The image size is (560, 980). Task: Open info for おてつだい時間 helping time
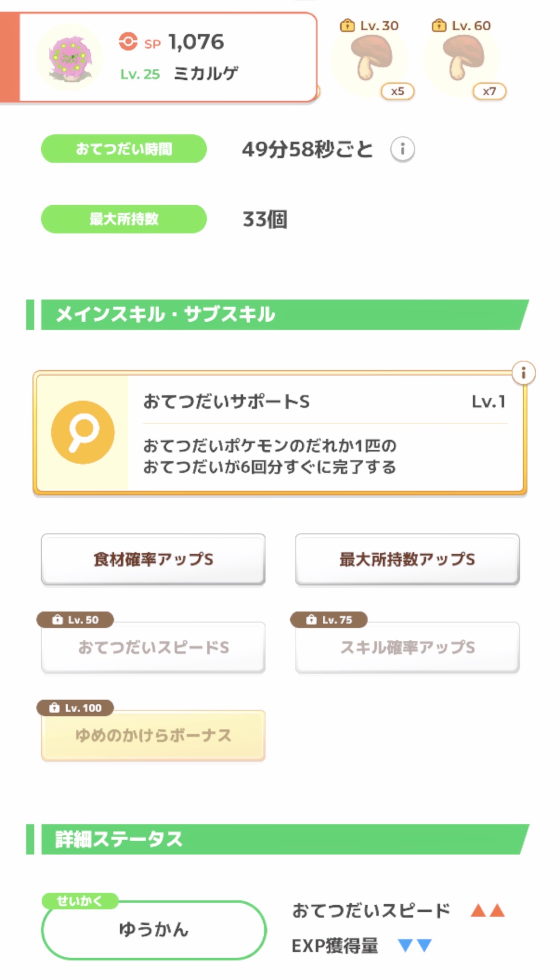402,149
